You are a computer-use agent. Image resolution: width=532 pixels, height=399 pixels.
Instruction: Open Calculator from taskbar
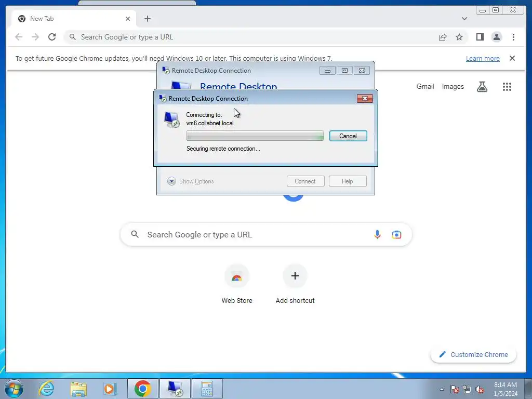pyautogui.click(x=207, y=389)
